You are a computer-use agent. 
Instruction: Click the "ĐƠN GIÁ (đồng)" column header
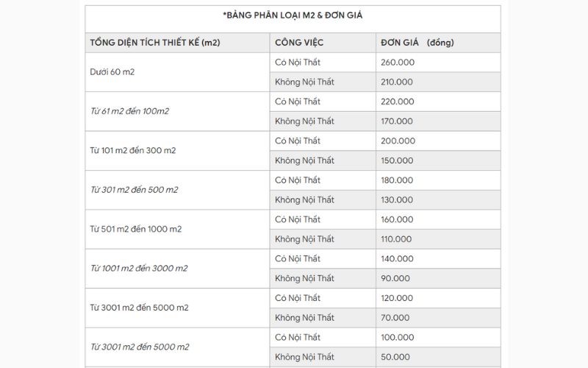click(417, 43)
